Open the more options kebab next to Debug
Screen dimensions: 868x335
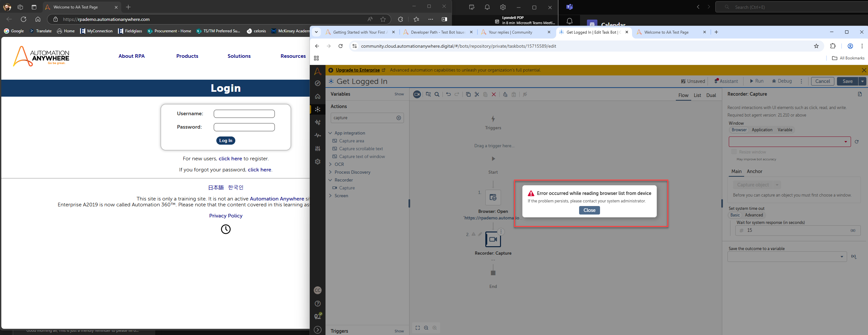click(801, 81)
